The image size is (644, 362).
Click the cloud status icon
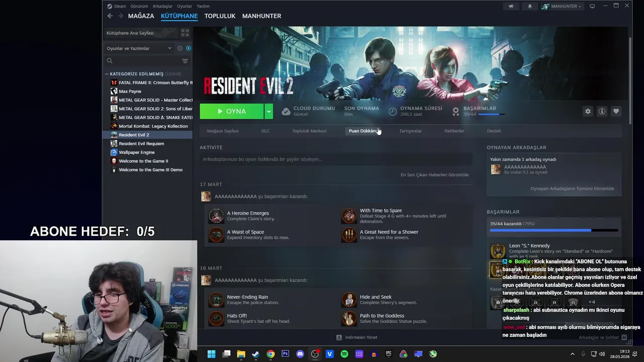286,111
